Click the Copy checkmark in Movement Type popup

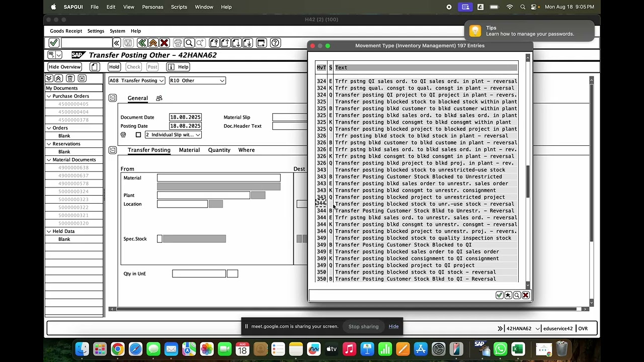pos(499,295)
